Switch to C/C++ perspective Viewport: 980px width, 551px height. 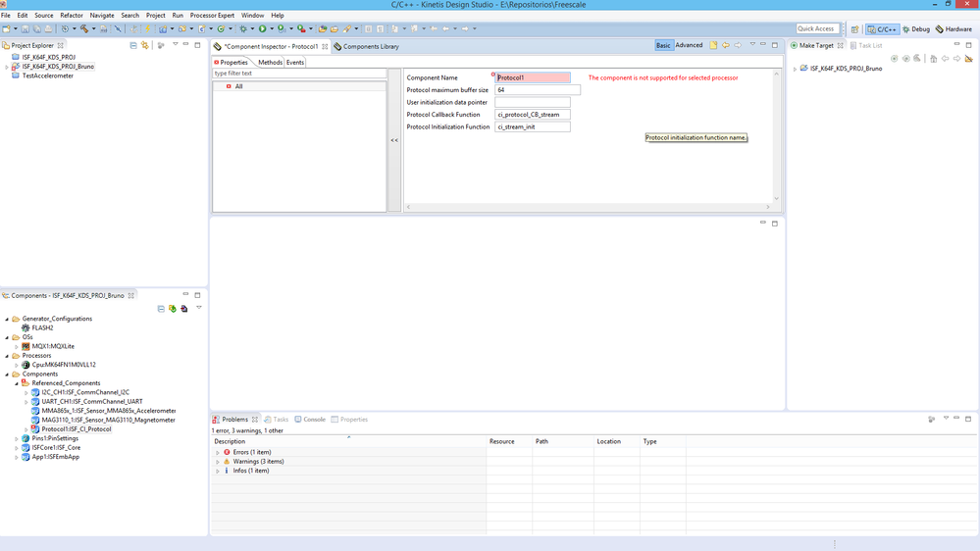[882, 29]
